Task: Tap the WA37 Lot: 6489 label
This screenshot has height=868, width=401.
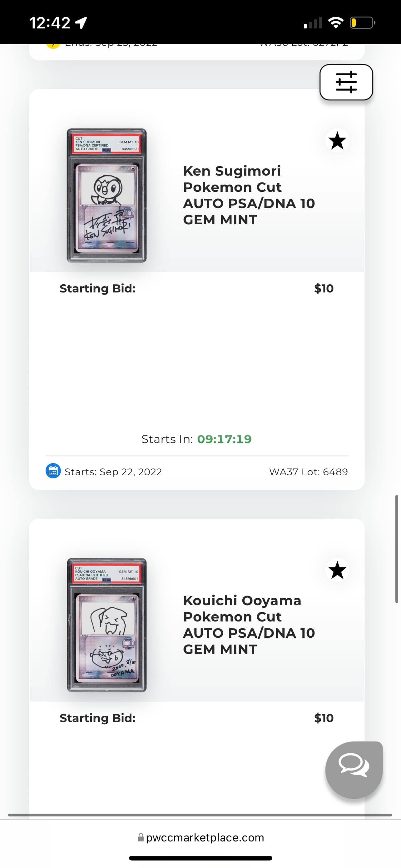Action: click(308, 472)
